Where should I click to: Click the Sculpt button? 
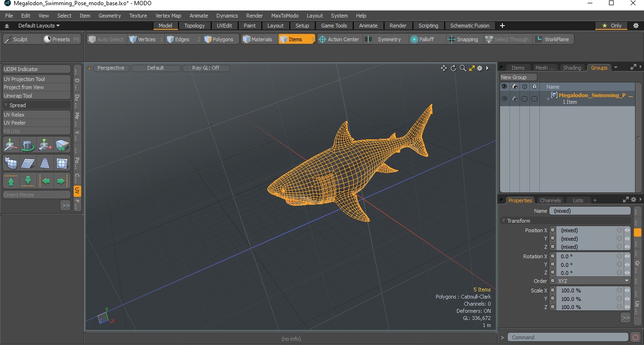point(22,39)
